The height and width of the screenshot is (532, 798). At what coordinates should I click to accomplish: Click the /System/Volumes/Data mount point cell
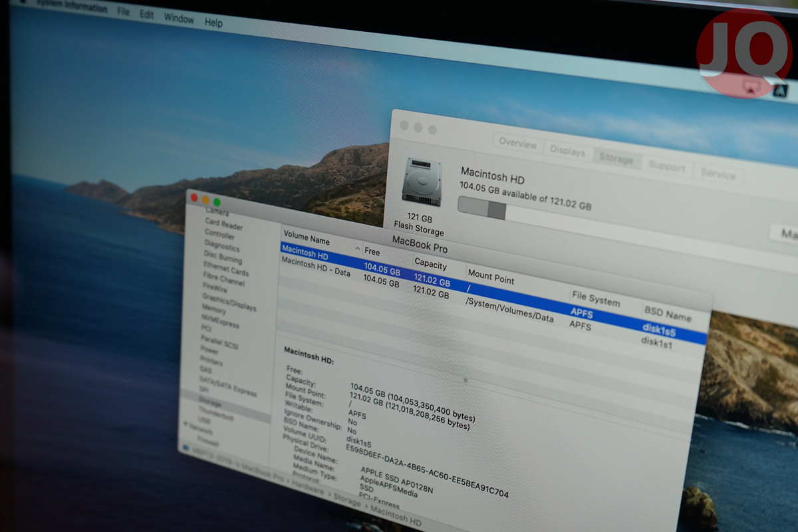[x=509, y=309]
